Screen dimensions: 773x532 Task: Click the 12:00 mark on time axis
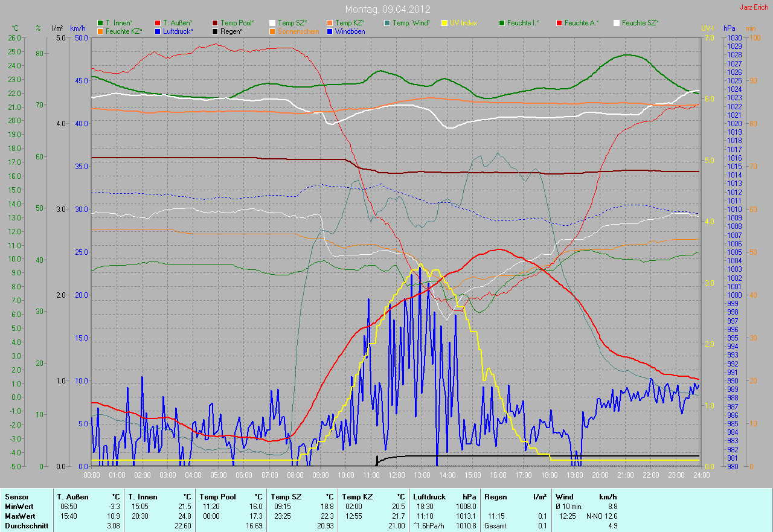(396, 475)
